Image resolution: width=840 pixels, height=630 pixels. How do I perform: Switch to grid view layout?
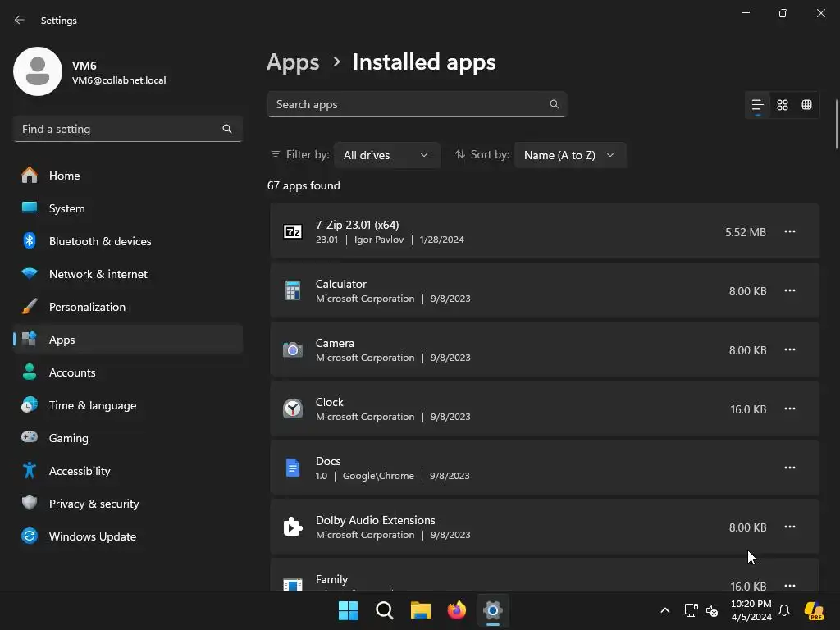tap(783, 105)
